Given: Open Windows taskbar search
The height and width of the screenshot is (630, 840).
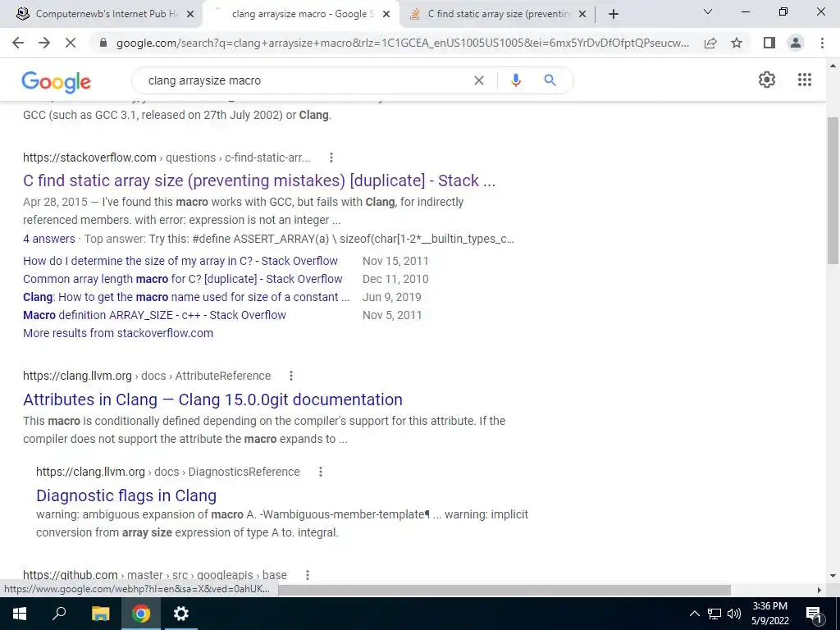Looking at the screenshot, I should point(59,614).
